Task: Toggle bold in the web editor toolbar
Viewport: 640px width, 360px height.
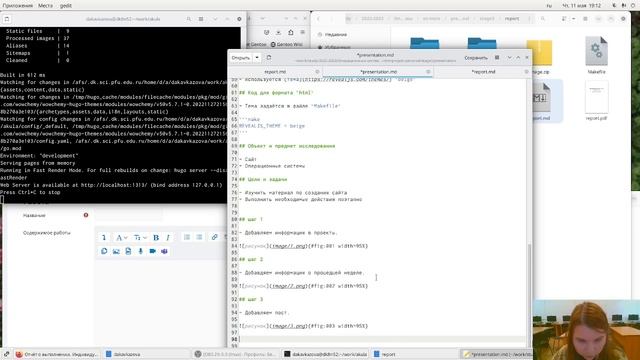Action: [x=156, y=238]
